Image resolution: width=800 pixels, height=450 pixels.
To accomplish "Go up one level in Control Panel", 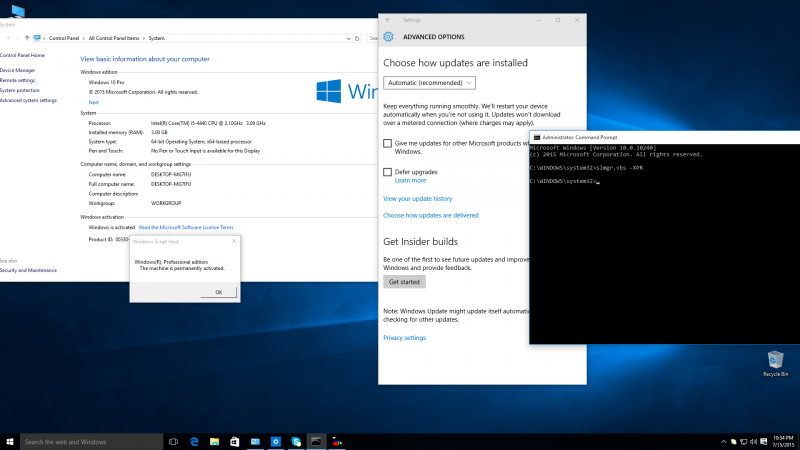I will (x=27, y=38).
